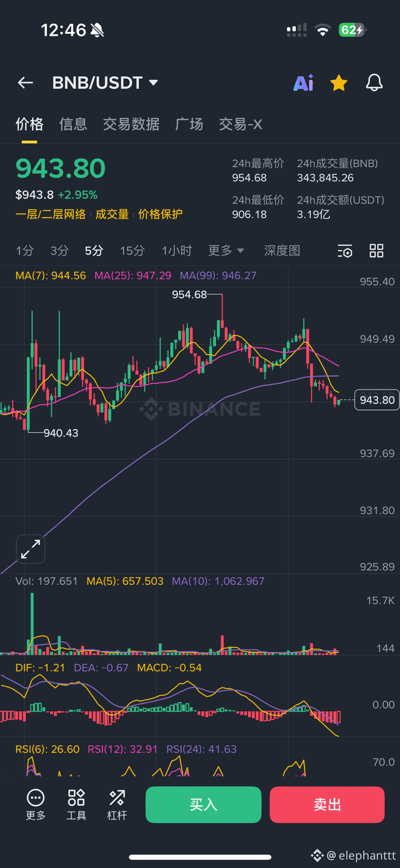Image resolution: width=400 pixels, height=868 pixels.
Task: Open the 工具 tools icon
Action: [x=76, y=804]
